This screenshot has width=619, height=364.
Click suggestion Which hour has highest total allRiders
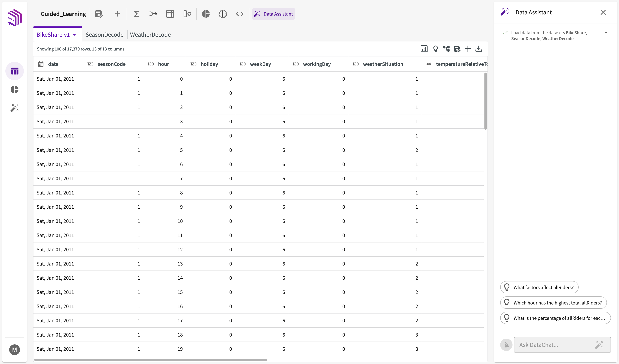553,303
